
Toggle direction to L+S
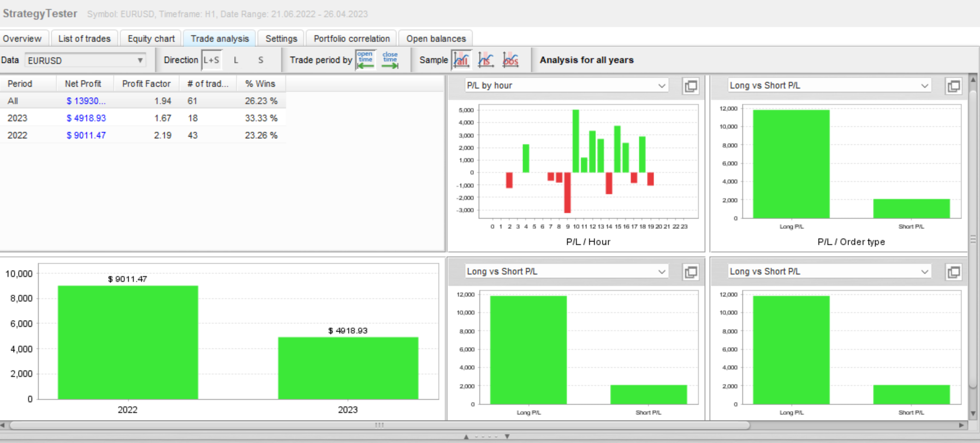tap(211, 60)
